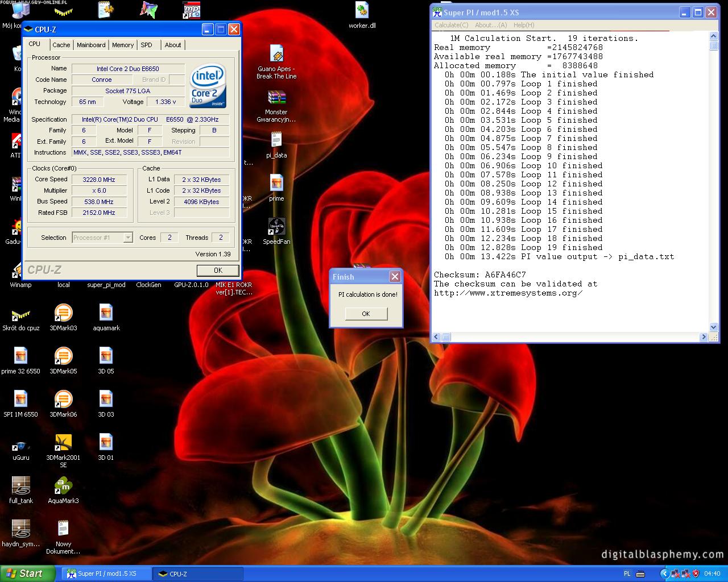Click Super PI vertical scrollbar up arrow
This screenshot has height=582, width=728.
(x=714, y=36)
